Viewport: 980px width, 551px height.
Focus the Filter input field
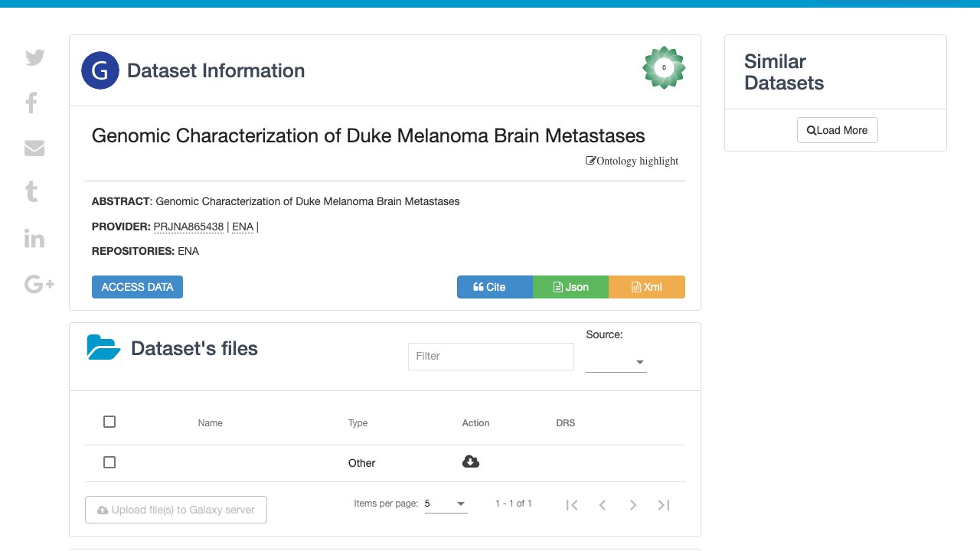click(491, 357)
